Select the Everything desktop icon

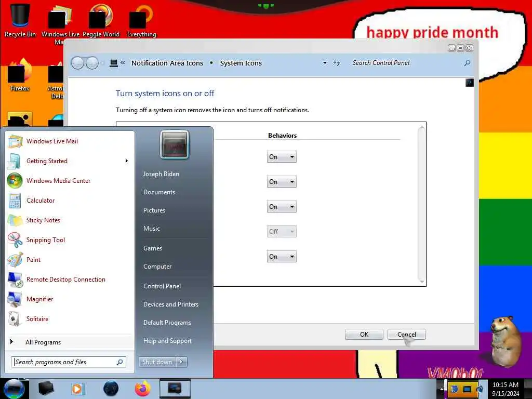141,20
